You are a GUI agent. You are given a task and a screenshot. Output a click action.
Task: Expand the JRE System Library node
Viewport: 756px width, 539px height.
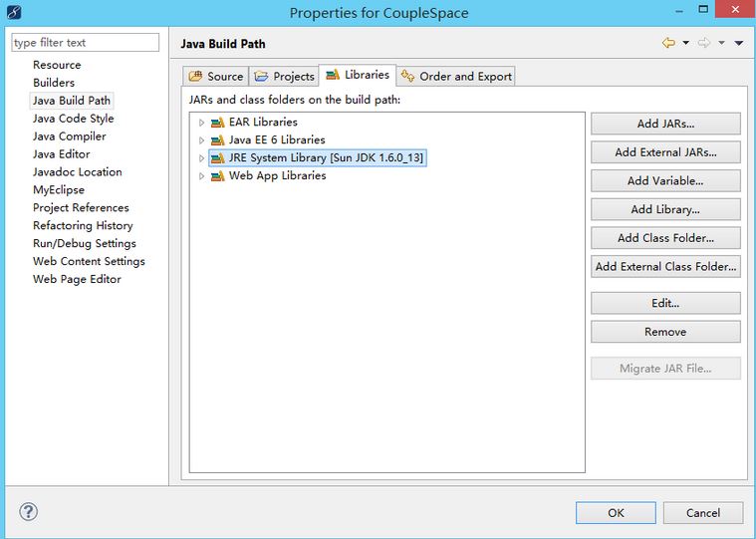click(x=201, y=158)
